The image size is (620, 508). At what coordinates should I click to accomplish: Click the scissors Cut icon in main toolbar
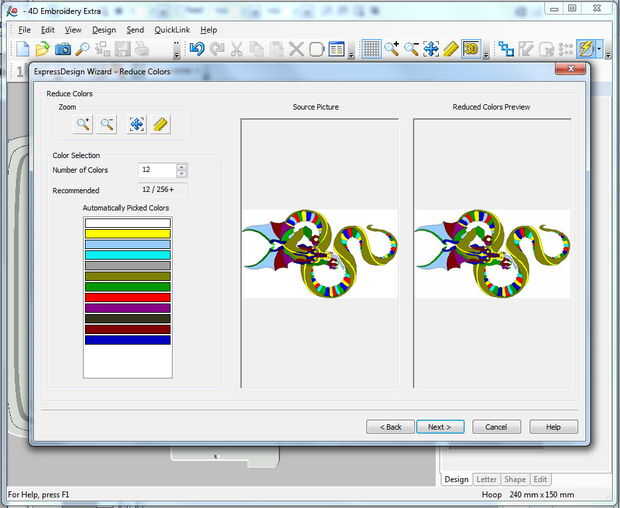pos(236,49)
